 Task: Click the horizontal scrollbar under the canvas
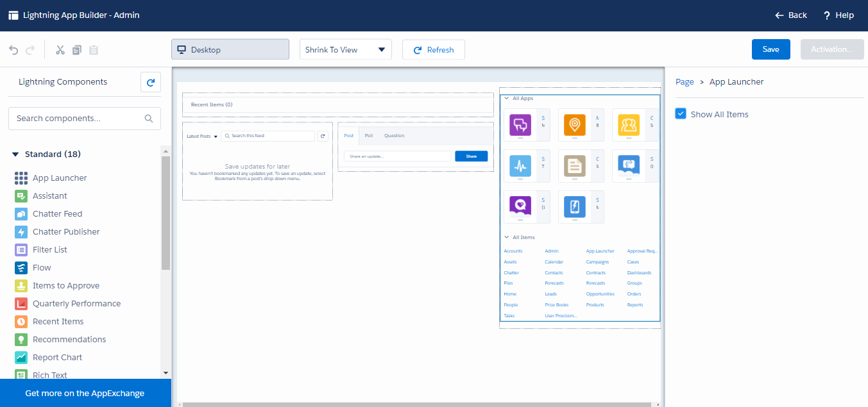point(417,404)
